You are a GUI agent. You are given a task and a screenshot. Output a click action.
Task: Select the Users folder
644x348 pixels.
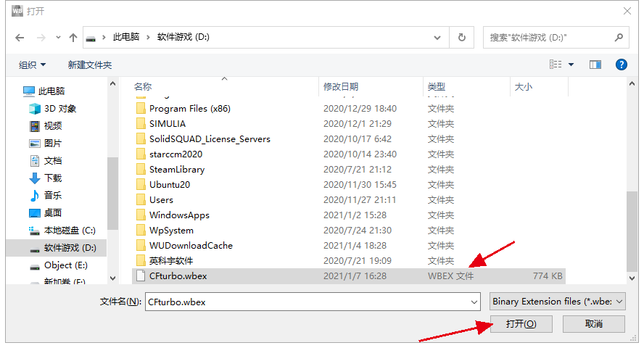coord(161,199)
